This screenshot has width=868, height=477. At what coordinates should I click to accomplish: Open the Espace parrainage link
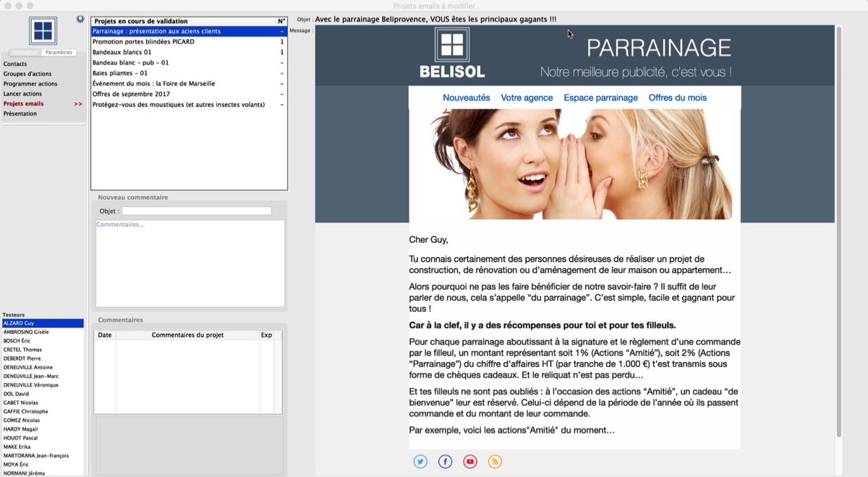coord(600,98)
